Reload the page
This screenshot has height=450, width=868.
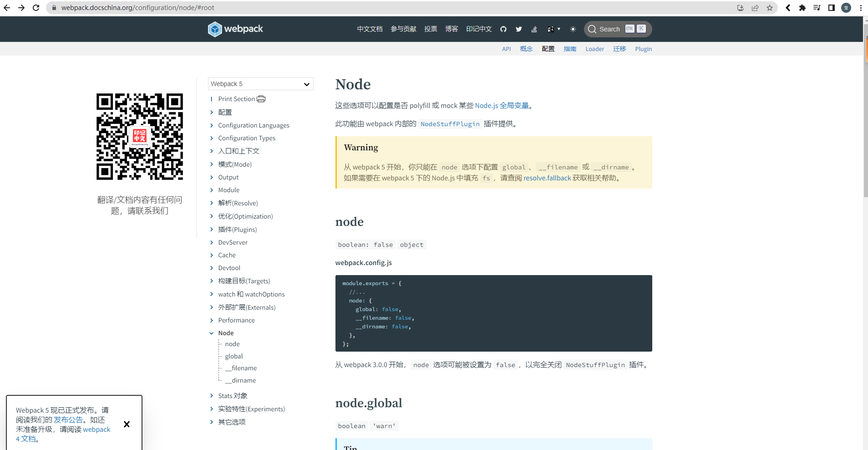point(36,8)
